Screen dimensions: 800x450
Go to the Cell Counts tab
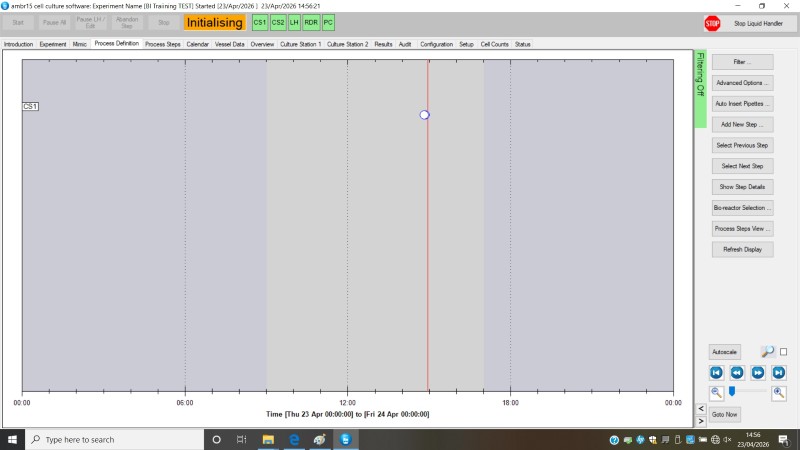coord(494,44)
